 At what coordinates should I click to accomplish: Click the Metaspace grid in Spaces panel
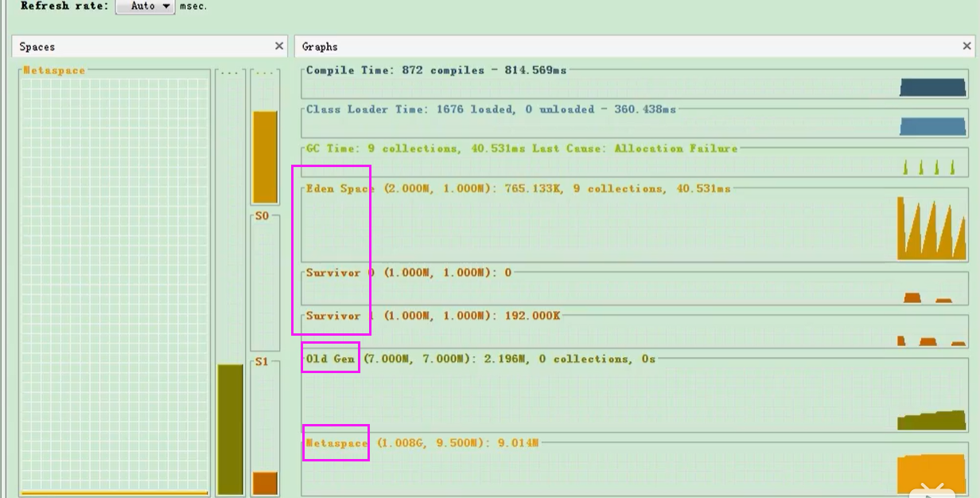(x=115, y=286)
